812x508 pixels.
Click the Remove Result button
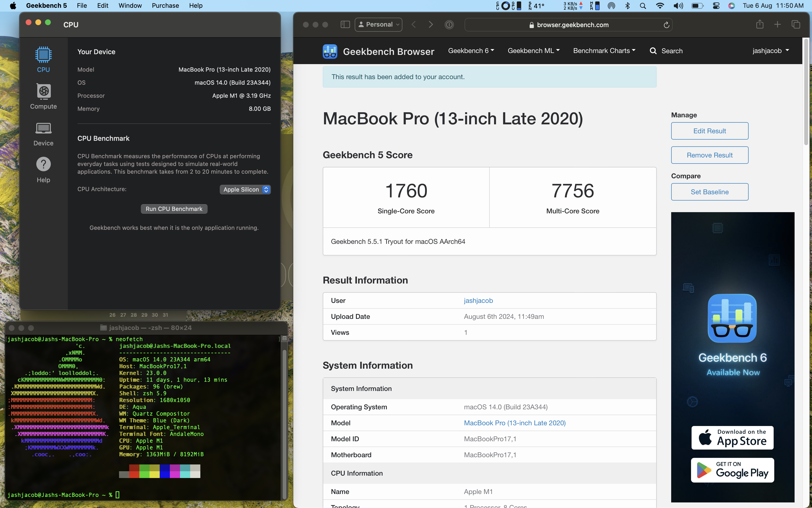[710, 155]
